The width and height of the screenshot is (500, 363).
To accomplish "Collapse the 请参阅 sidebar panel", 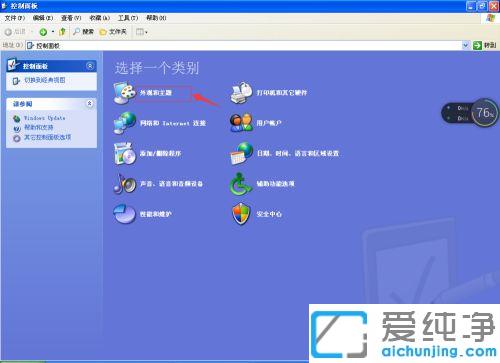I will pos(90,104).
